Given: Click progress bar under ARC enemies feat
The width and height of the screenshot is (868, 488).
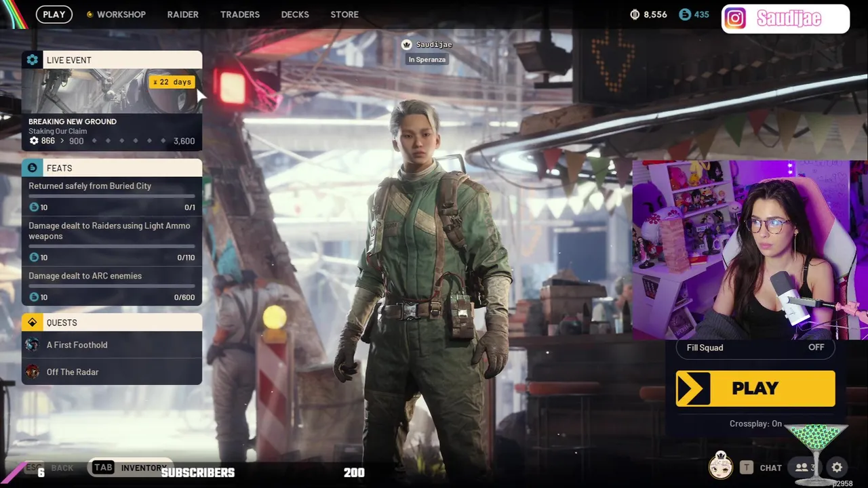Looking at the screenshot, I should pos(112,286).
